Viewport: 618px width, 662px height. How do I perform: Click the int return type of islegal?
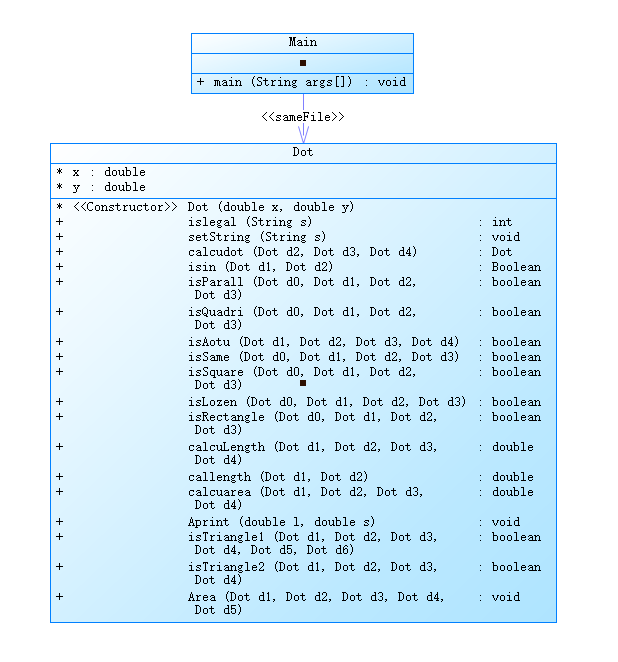coord(501,222)
